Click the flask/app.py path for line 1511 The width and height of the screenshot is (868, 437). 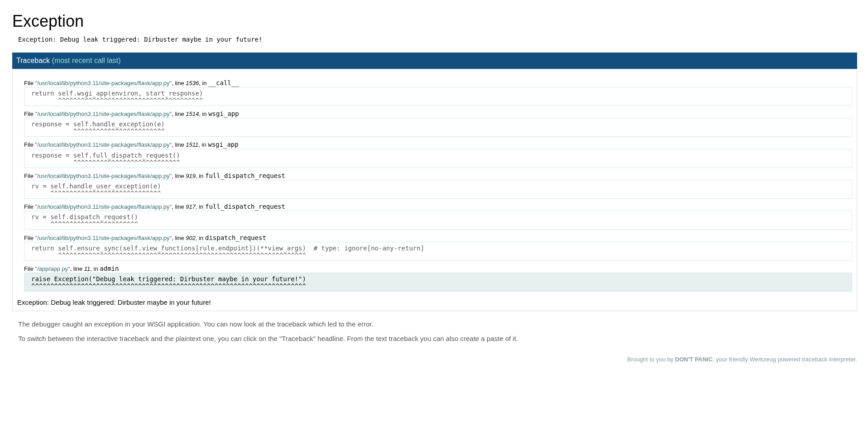pos(103,145)
